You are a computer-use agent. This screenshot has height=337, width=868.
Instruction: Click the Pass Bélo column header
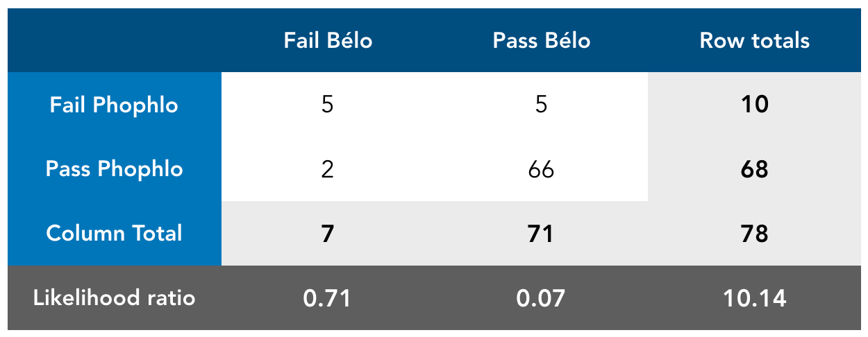[541, 40]
